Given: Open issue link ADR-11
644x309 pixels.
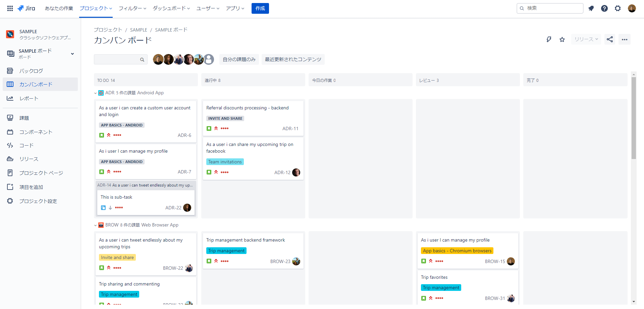Looking at the screenshot, I should (290, 128).
